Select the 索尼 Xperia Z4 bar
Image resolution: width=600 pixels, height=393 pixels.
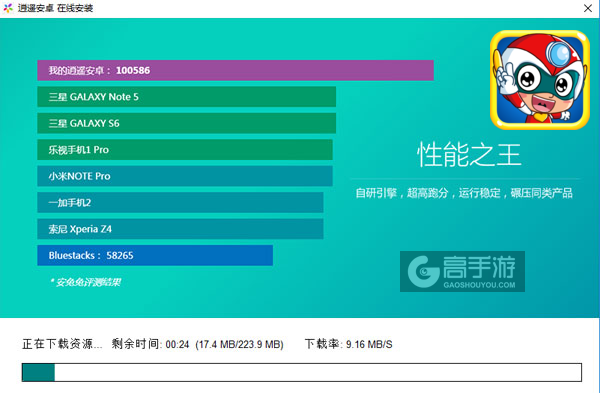coord(180,229)
